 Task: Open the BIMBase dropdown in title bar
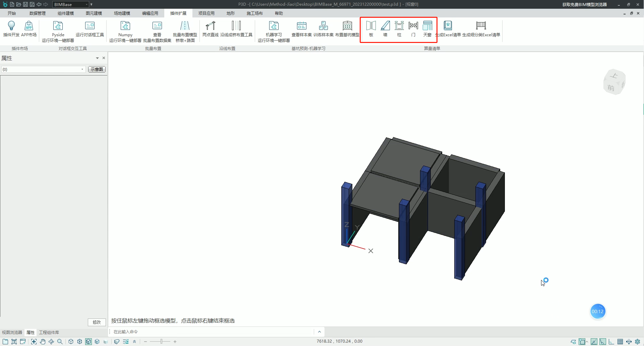86,4
